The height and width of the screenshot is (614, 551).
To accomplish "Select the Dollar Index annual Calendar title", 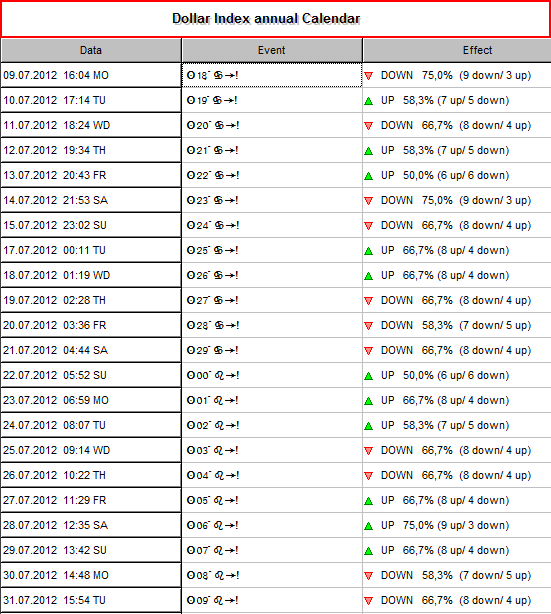I will (266, 18).
